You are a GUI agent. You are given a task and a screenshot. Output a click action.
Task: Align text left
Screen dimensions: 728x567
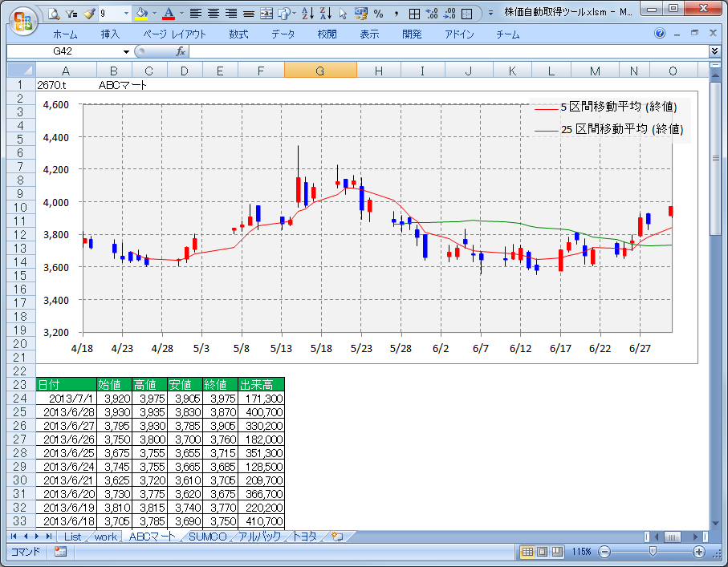pyautogui.click(x=196, y=14)
